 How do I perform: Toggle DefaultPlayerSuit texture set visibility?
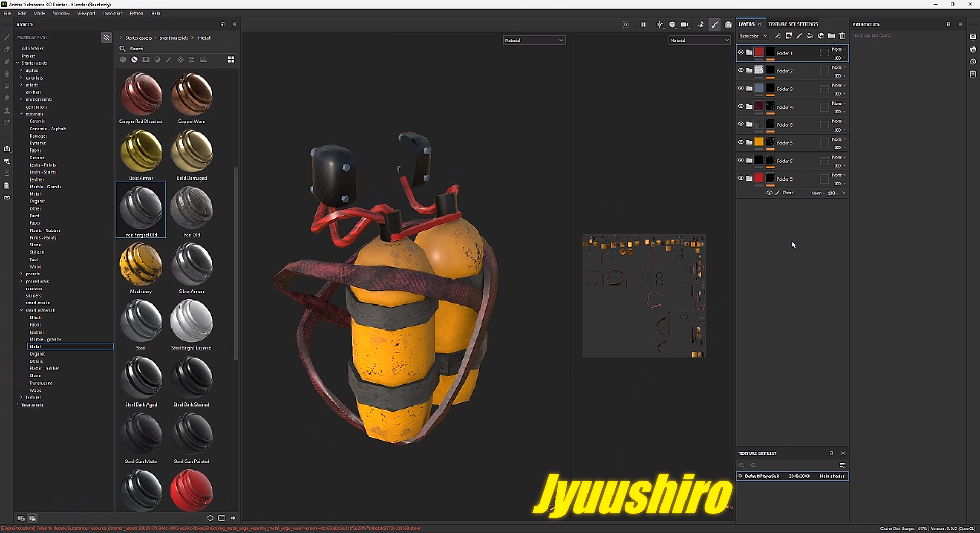coord(740,476)
